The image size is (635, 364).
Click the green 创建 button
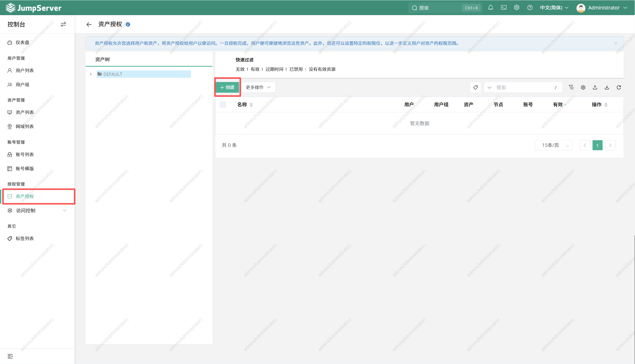click(227, 87)
